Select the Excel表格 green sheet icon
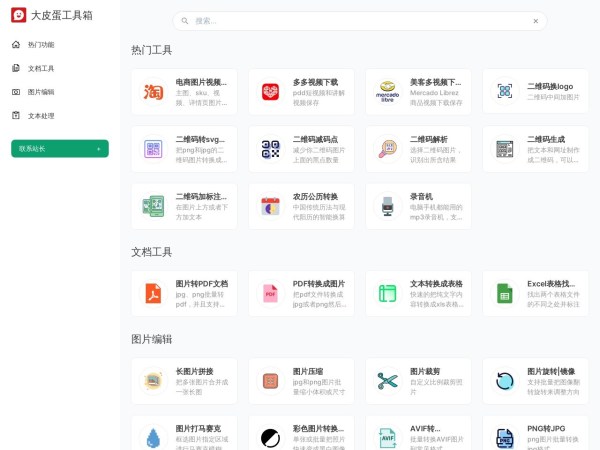The image size is (600, 450). 504,294
